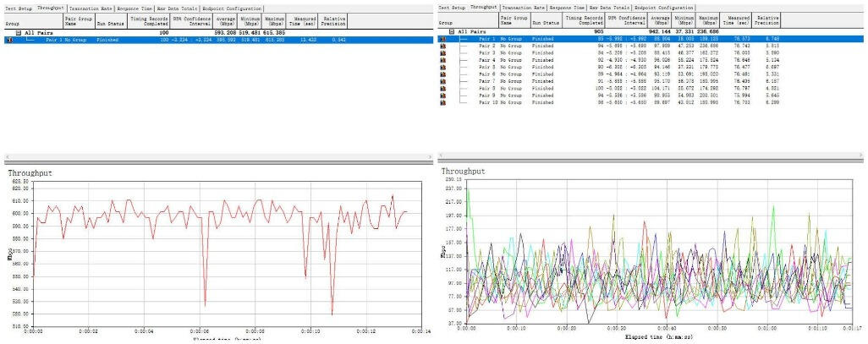
Task: Click No Group cell of Pair 5 row
Action: point(512,68)
